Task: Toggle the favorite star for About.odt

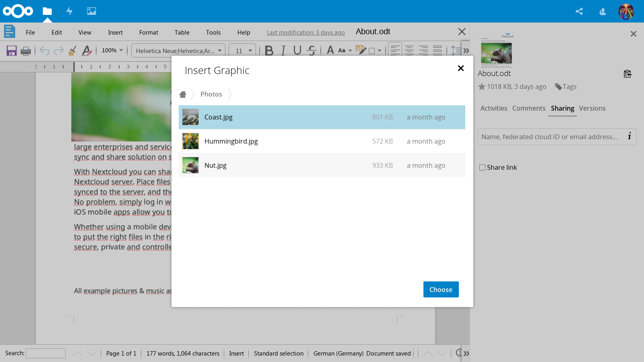Action: (482, 86)
